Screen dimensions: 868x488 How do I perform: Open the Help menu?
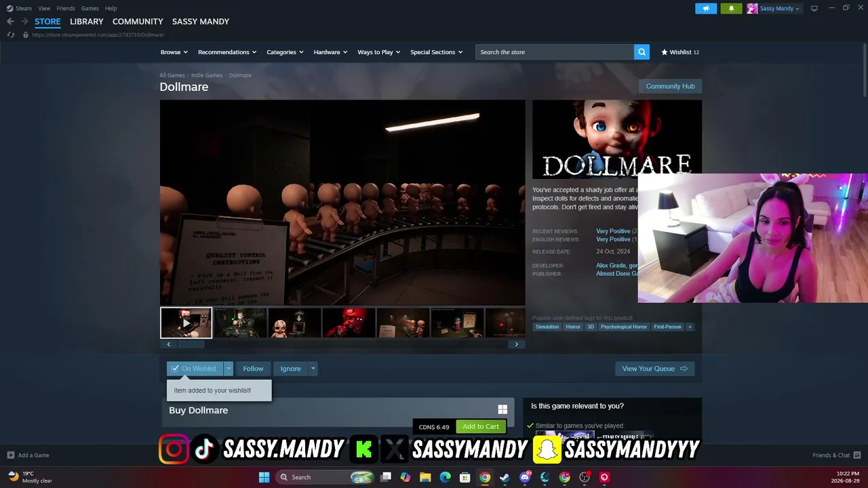click(111, 8)
